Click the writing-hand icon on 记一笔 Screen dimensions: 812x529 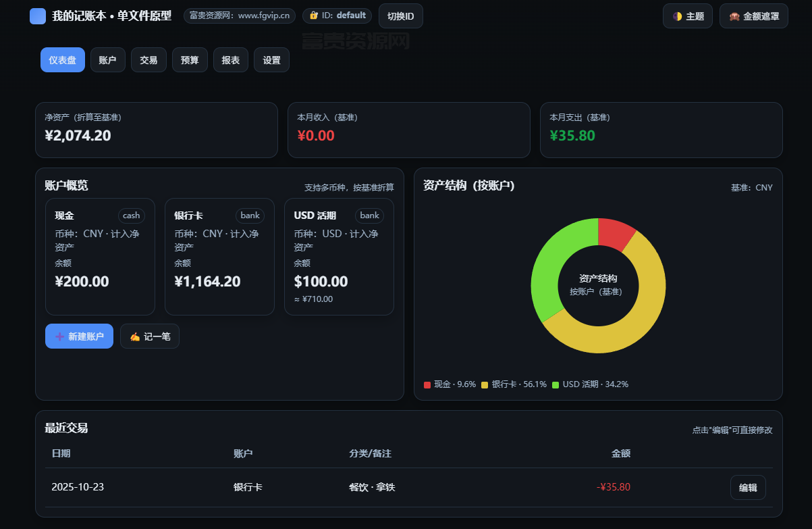click(134, 336)
